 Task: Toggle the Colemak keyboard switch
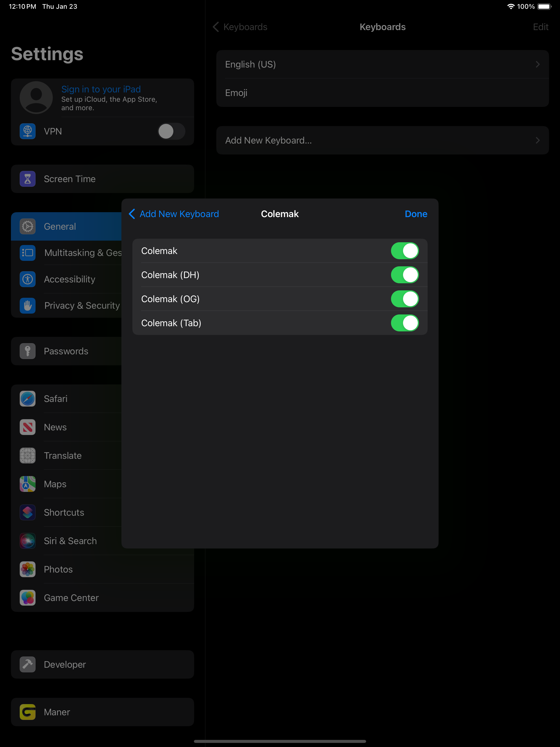[x=405, y=251]
